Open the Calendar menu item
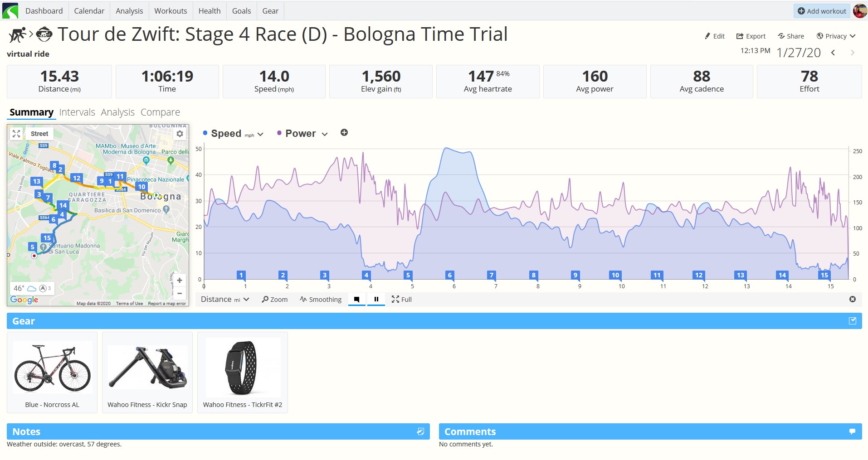The image size is (868, 460). point(89,11)
